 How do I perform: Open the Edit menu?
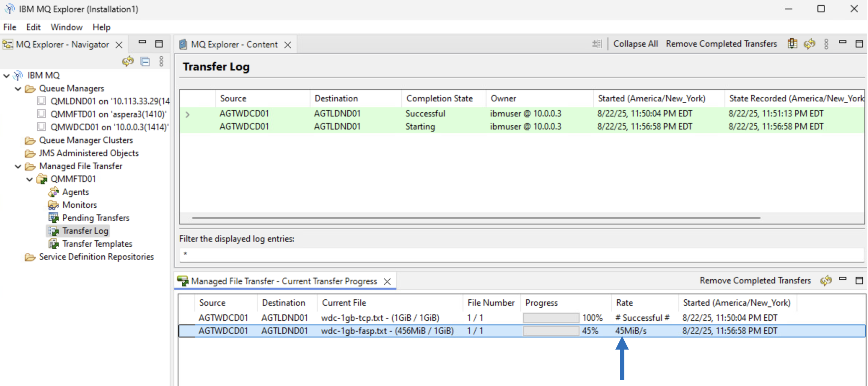pyautogui.click(x=33, y=27)
